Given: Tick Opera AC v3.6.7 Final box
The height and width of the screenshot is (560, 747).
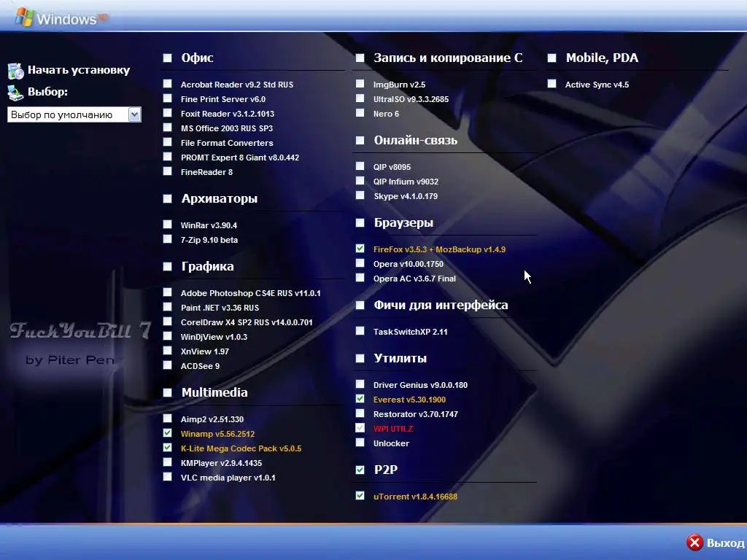Looking at the screenshot, I should (360, 278).
